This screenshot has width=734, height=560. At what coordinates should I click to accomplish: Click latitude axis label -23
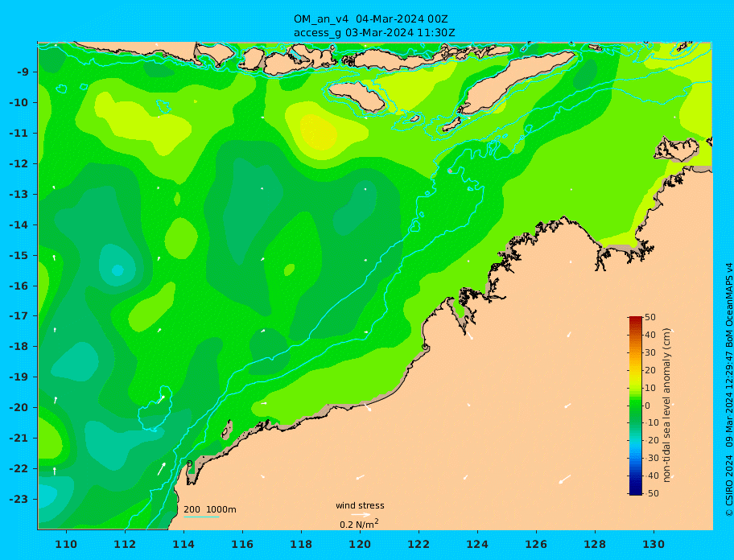pyautogui.click(x=19, y=499)
